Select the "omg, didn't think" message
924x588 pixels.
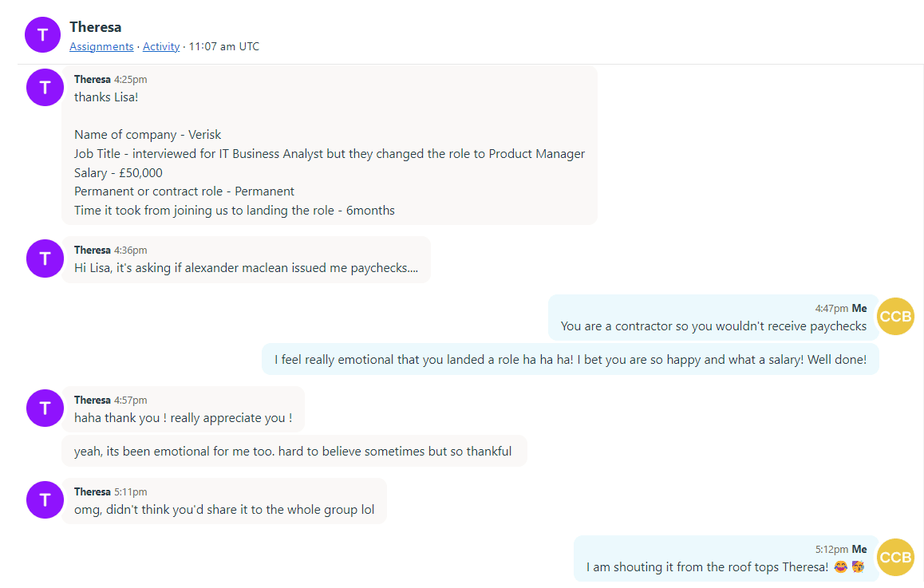pyautogui.click(x=224, y=509)
